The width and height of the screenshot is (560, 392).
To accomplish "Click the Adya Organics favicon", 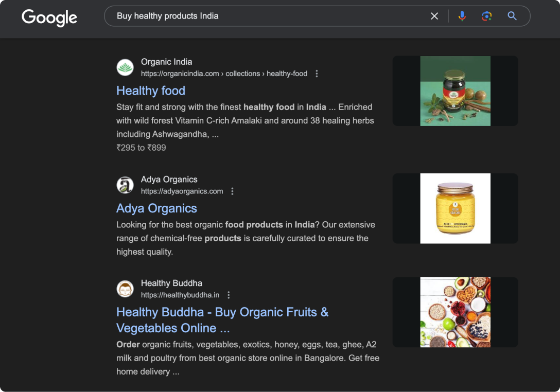I will coord(125,185).
